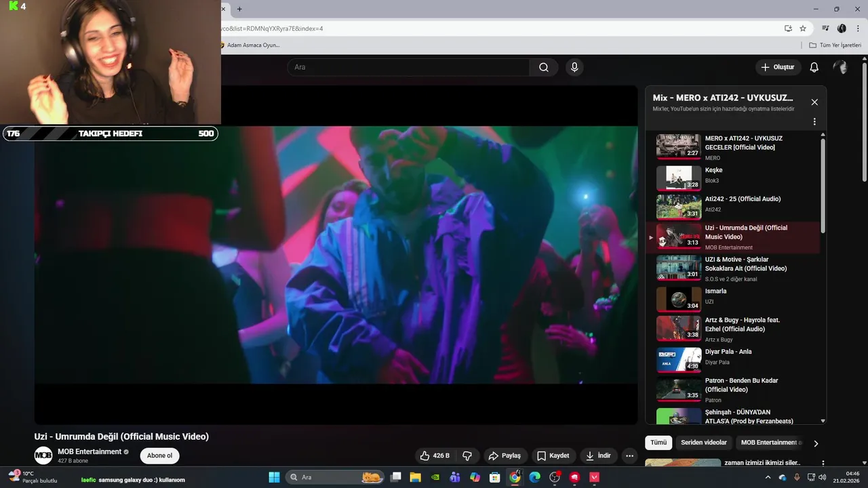Open Microsoft Store from taskbar
Screen dimensions: 868x488
[495, 477]
